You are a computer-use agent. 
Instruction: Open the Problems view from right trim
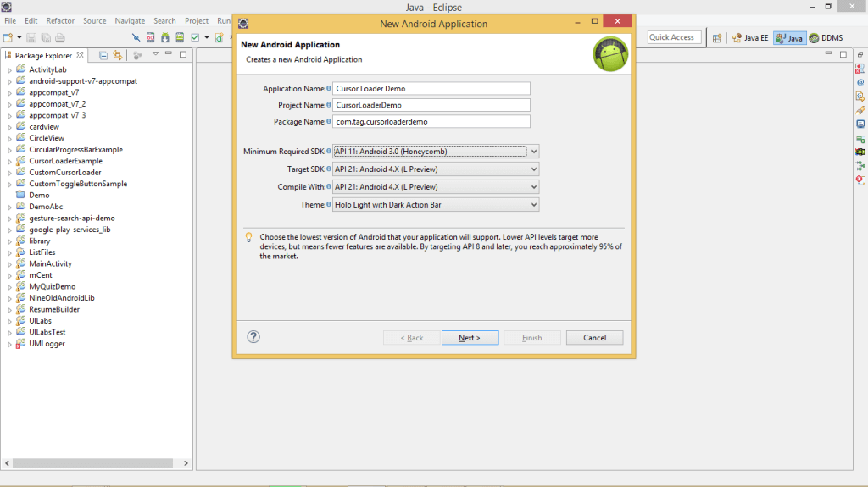tap(860, 69)
